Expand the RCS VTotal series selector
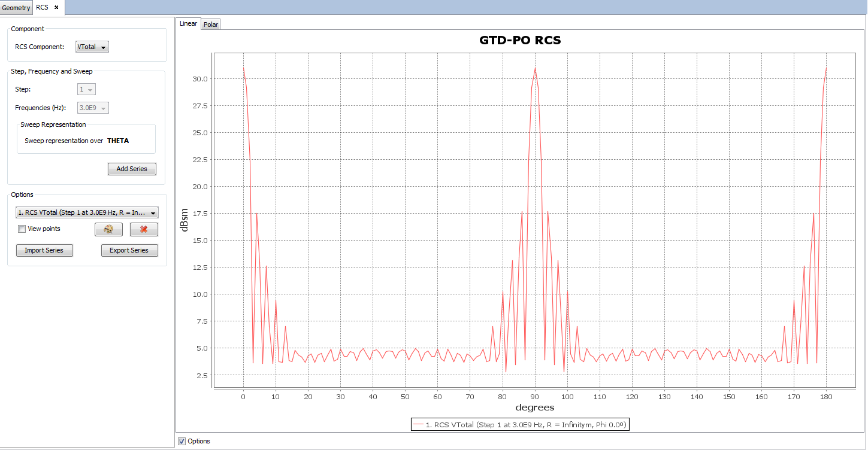Screen dimensions: 868x450 pyautogui.click(x=87, y=212)
